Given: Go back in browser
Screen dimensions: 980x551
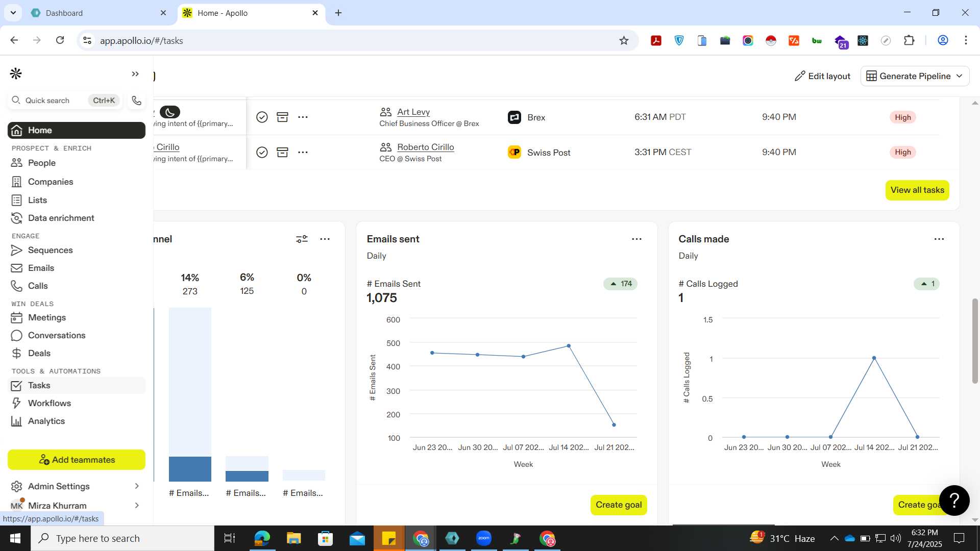Looking at the screenshot, I should [x=14, y=40].
